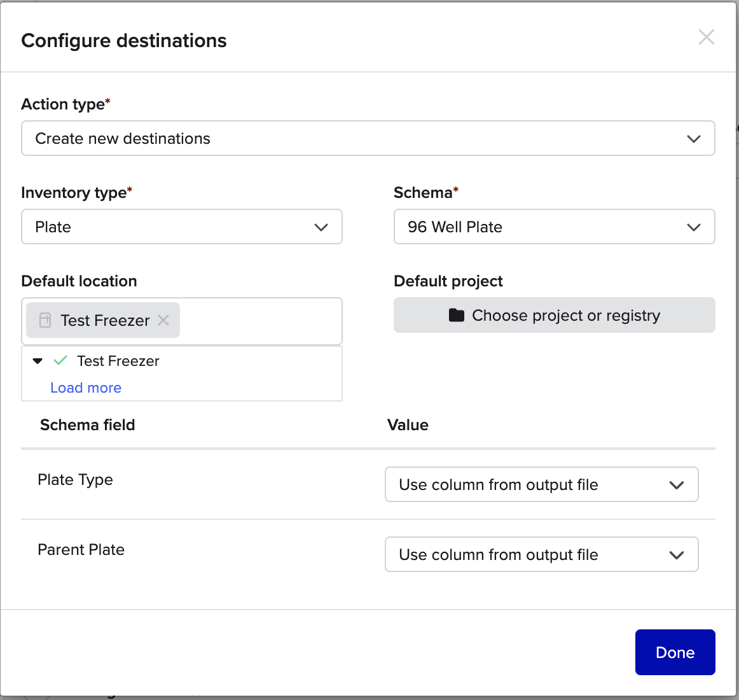This screenshot has height=700, width=739.
Task: Click the Schema field column header
Action: point(88,425)
